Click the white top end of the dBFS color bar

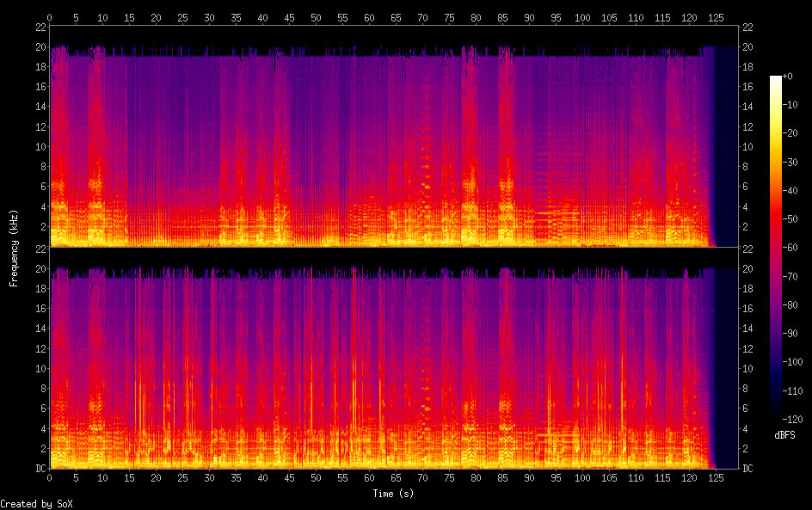click(776, 80)
